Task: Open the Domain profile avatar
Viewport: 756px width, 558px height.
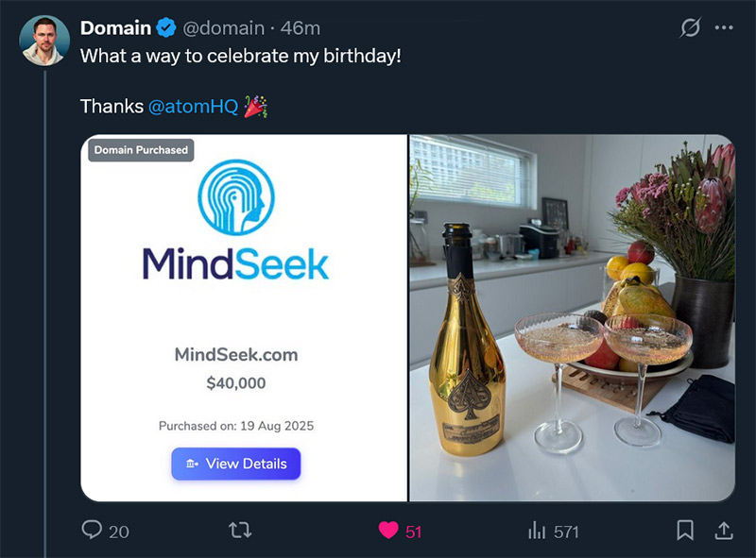Action: (43, 41)
